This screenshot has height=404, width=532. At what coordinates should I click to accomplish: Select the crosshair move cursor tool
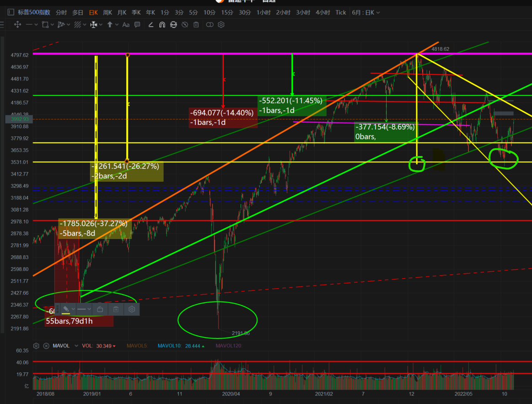pos(18,25)
